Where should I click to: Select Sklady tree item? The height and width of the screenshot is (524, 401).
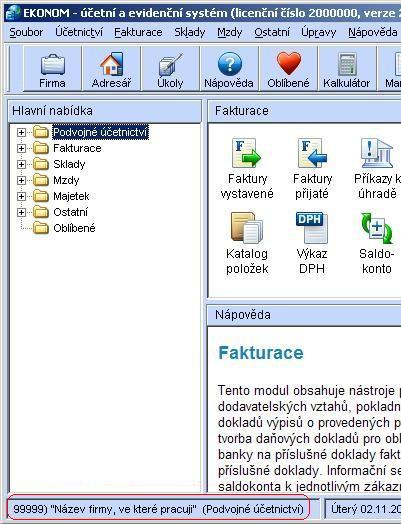click(69, 164)
